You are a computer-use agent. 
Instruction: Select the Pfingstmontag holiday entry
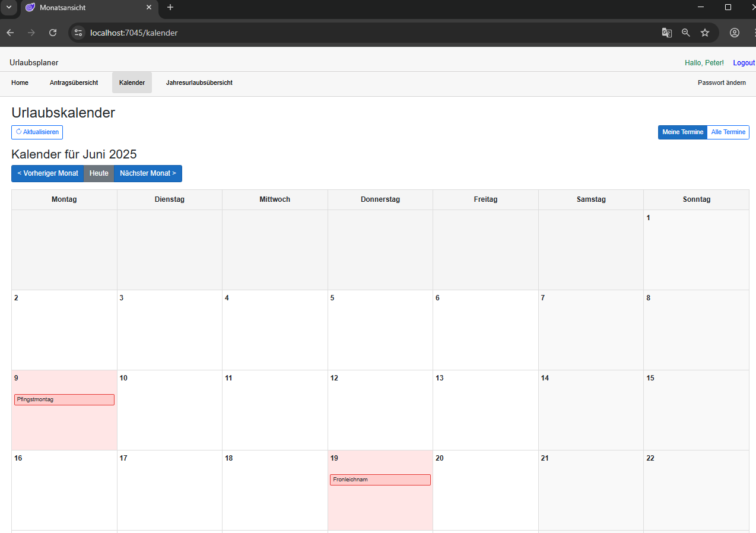click(x=64, y=399)
